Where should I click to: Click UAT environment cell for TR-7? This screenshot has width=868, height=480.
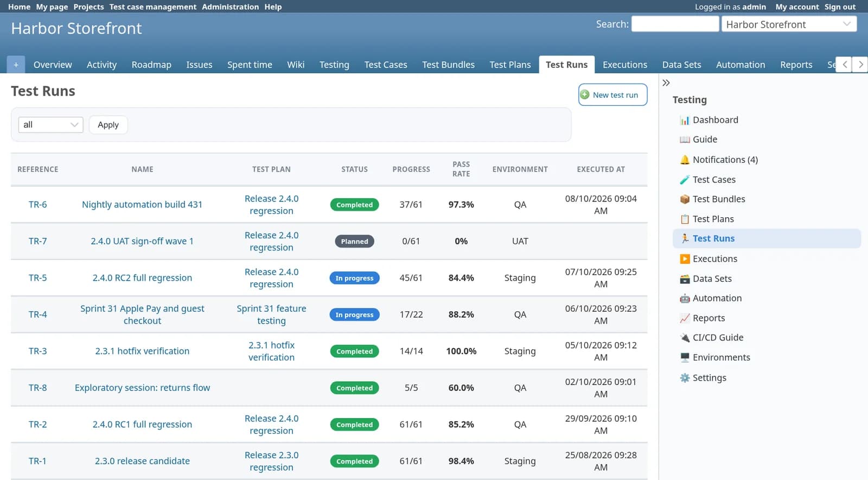coord(520,241)
